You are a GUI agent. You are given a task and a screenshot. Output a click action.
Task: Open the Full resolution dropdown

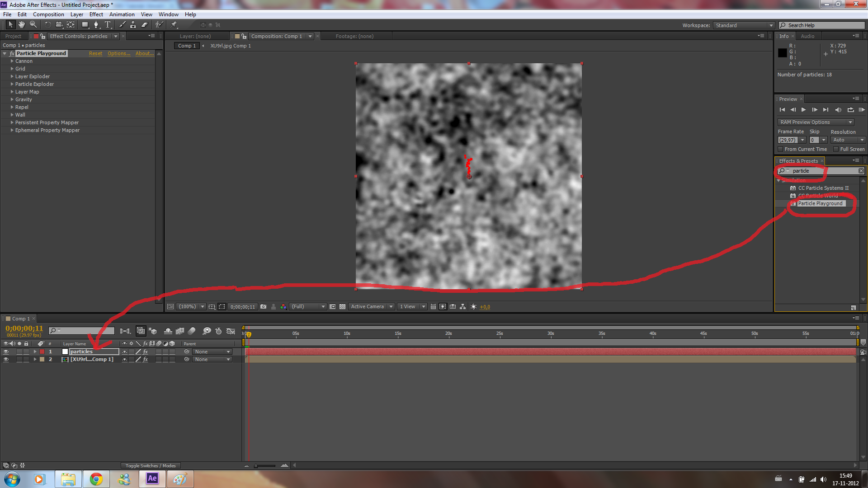click(x=308, y=306)
